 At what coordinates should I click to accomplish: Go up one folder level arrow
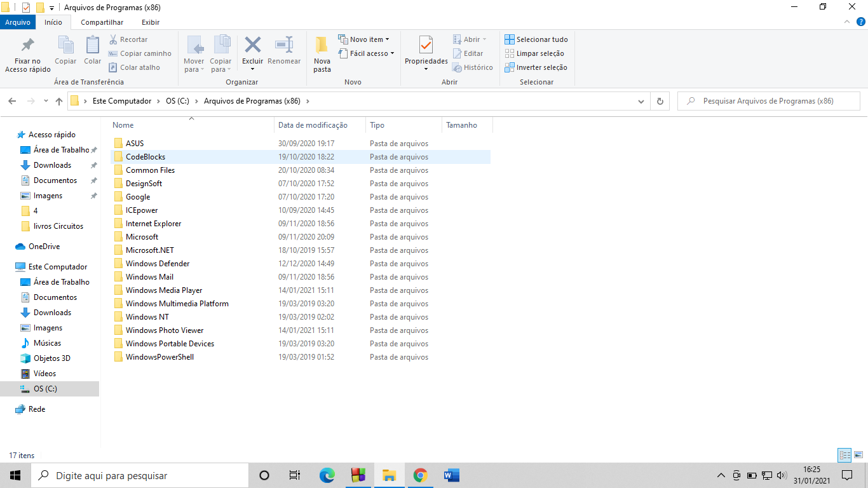[x=59, y=101]
